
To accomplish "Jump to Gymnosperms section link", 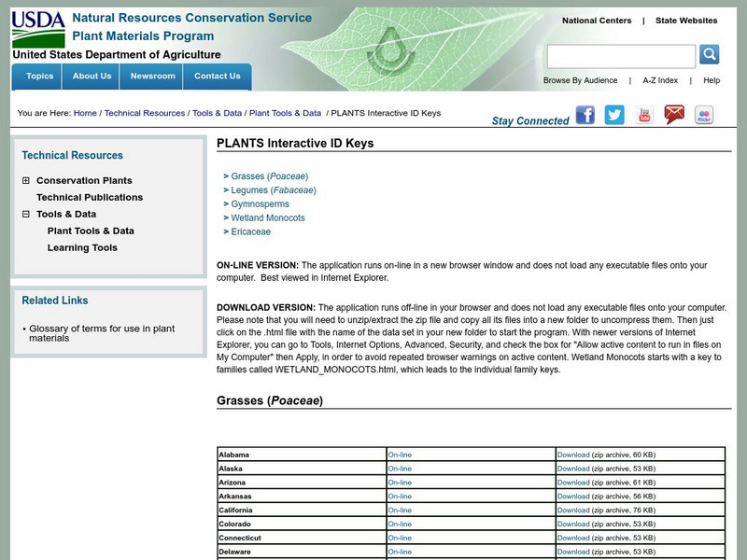I will tap(261, 203).
